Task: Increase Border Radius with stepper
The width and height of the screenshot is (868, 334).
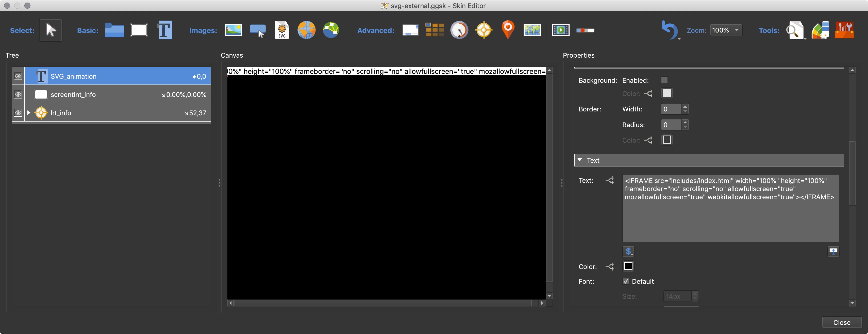Action: click(685, 122)
